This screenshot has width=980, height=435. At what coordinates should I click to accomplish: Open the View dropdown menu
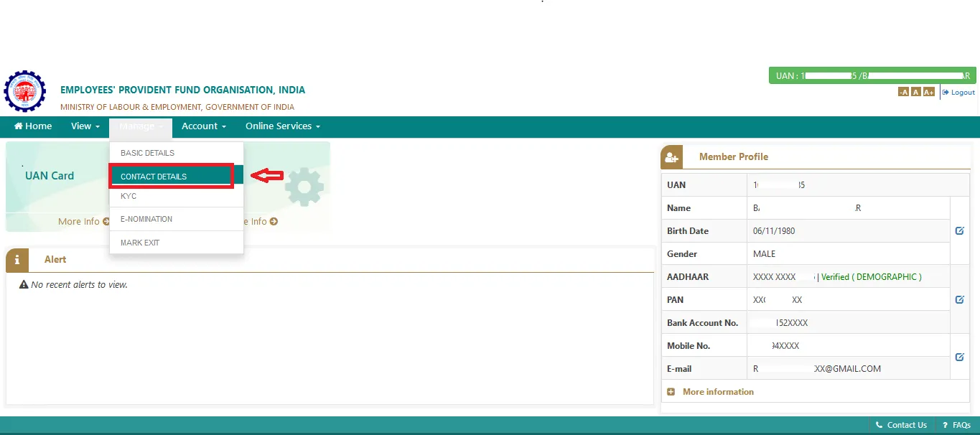85,126
